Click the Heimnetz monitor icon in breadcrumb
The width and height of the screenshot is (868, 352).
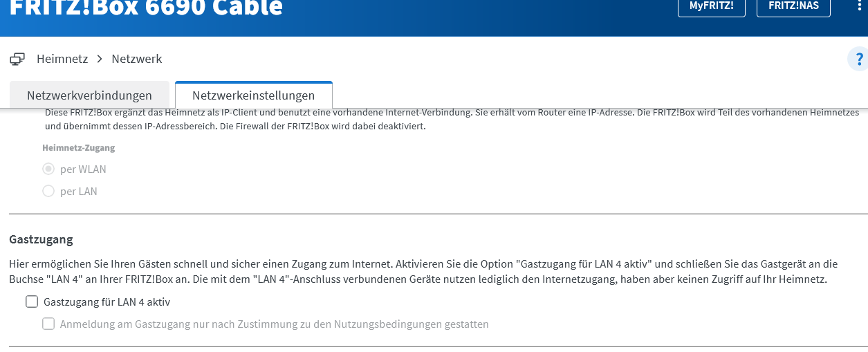click(x=17, y=59)
